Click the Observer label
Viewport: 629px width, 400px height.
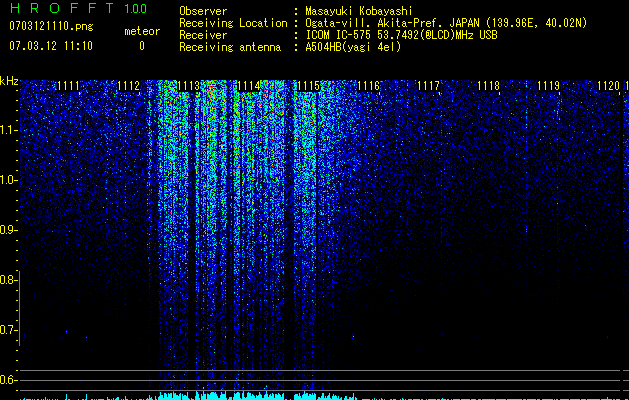click(203, 11)
